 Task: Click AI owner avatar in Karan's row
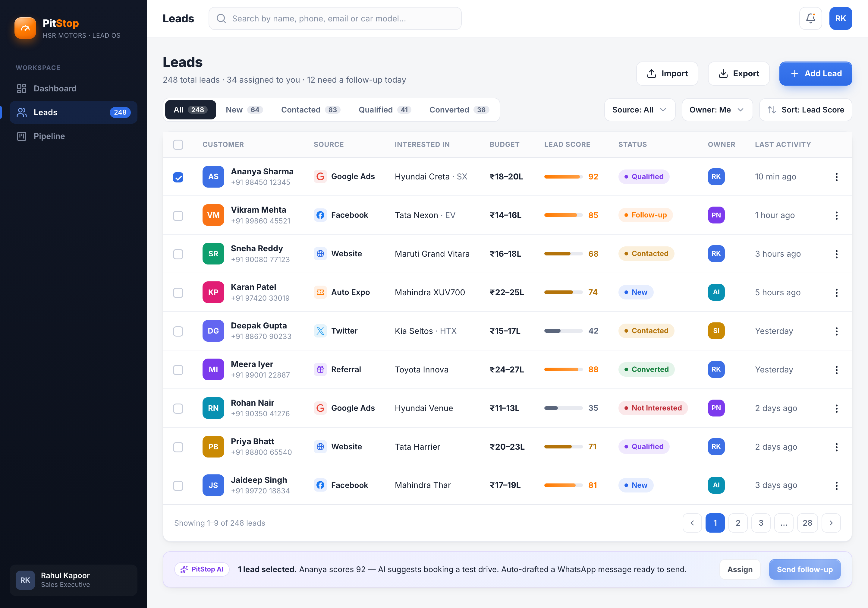[716, 293]
